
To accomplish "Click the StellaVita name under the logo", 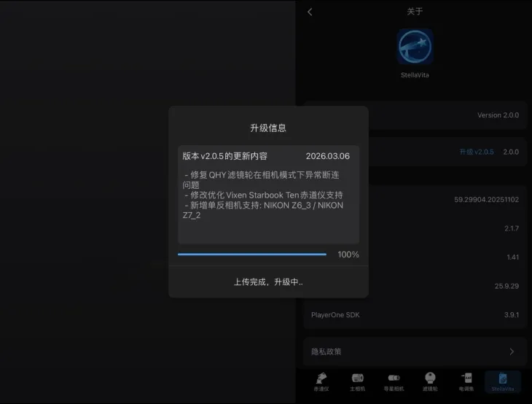I will point(415,75).
